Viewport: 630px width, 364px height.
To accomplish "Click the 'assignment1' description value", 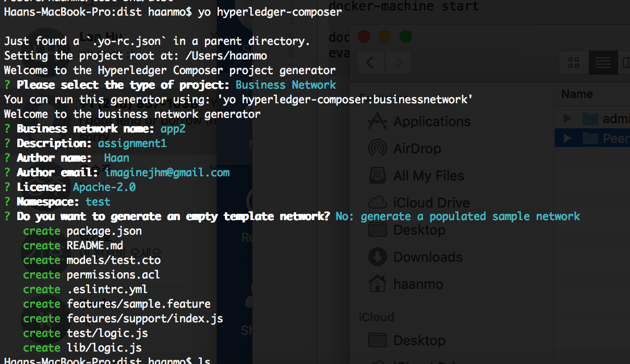I will coord(132,143).
